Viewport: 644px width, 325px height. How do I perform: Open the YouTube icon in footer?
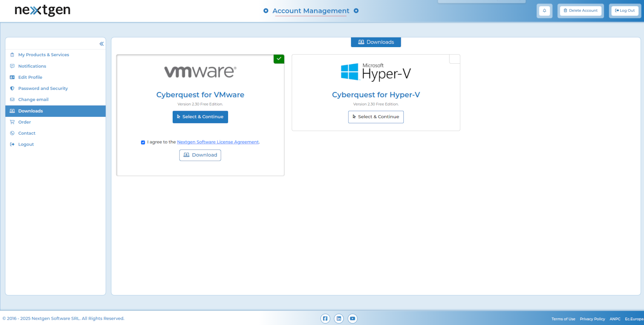tap(352, 319)
